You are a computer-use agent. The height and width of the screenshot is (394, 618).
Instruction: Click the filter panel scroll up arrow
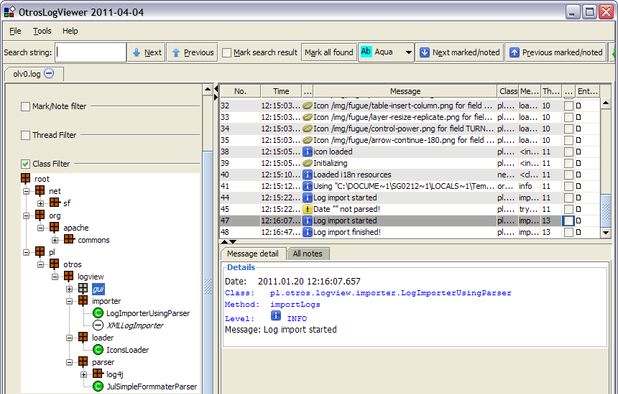point(208,90)
